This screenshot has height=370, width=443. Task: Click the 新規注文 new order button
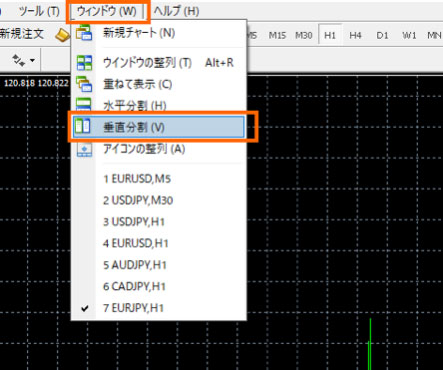coord(22,34)
